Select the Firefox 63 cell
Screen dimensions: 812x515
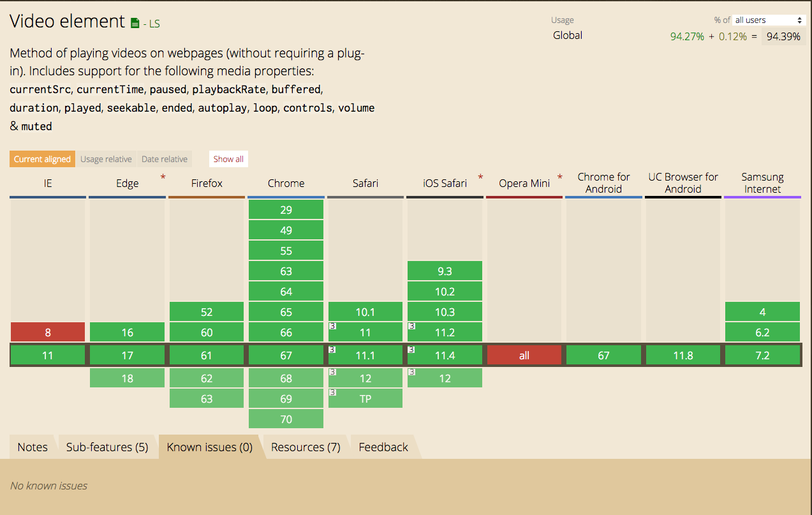click(x=207, y=398)
